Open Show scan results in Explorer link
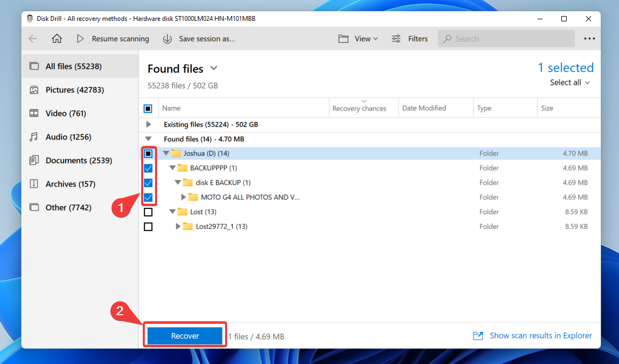This screenshot has width=619, height=364. (541, 336)
